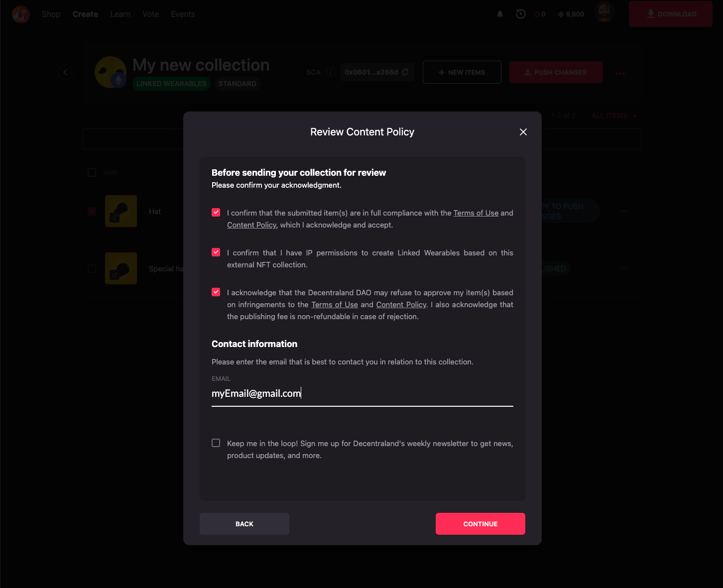Go back using the left arrow
This screenshot has height=588, width=723.
pos(65,72)
